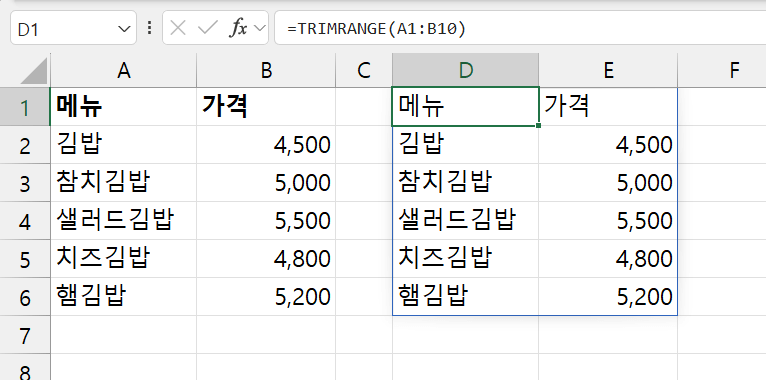Click the Enter checkmark icon in formula bar
The image size is (766, 380).
click(208, 28)
